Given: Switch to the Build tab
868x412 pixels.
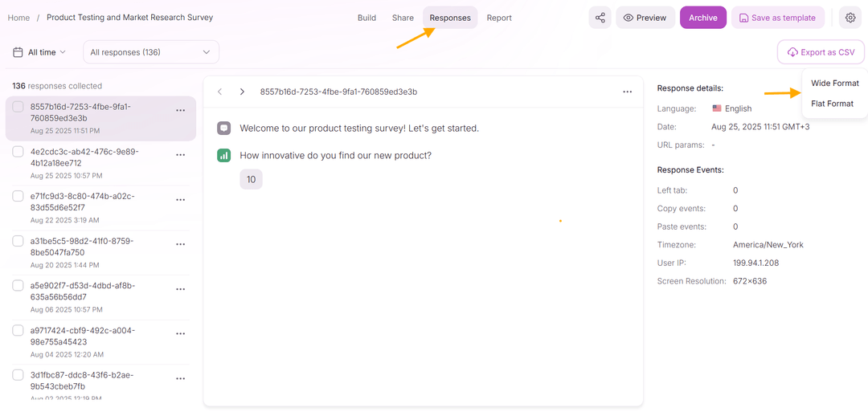Looking at the screenshot, I should tap(366, 18).
